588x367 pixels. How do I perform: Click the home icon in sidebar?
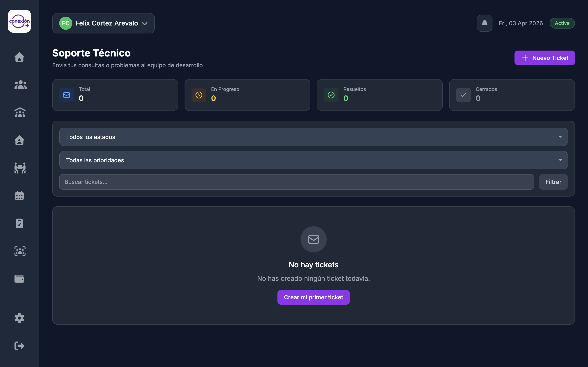pos(19,57)
